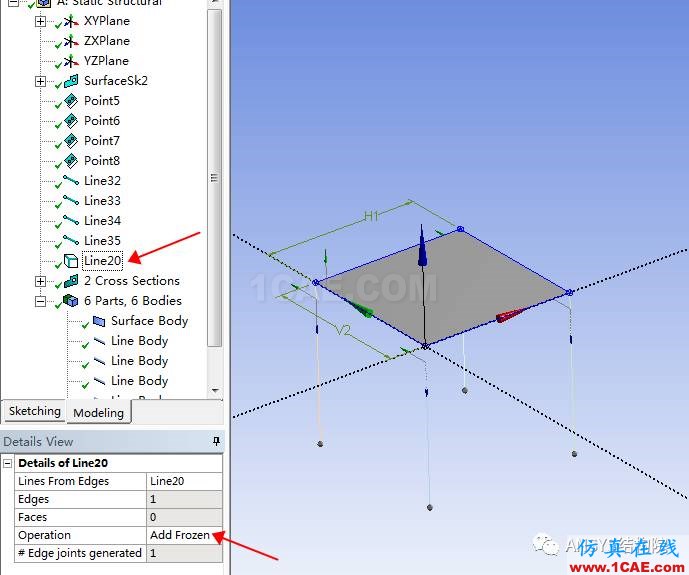The width and height of the screenshot is (689, 575).
Task: Click the Lines From Edges value Line20
Action: coord(184,481)
